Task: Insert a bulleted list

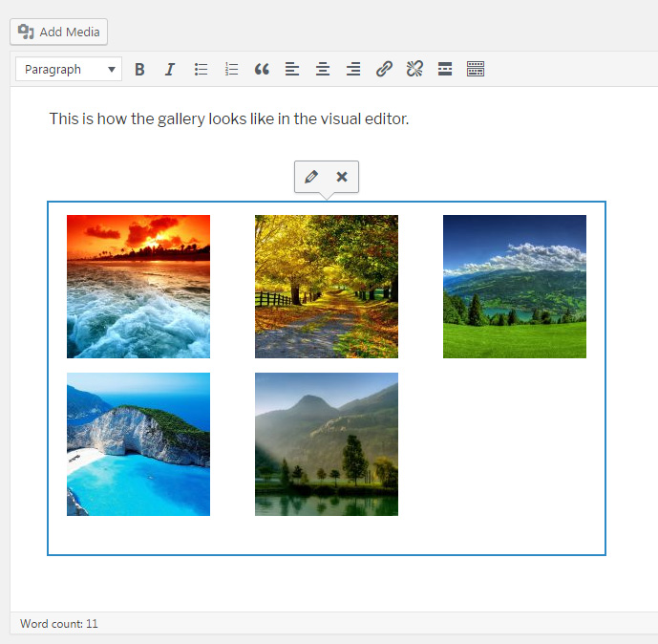Action: [201, 69]
